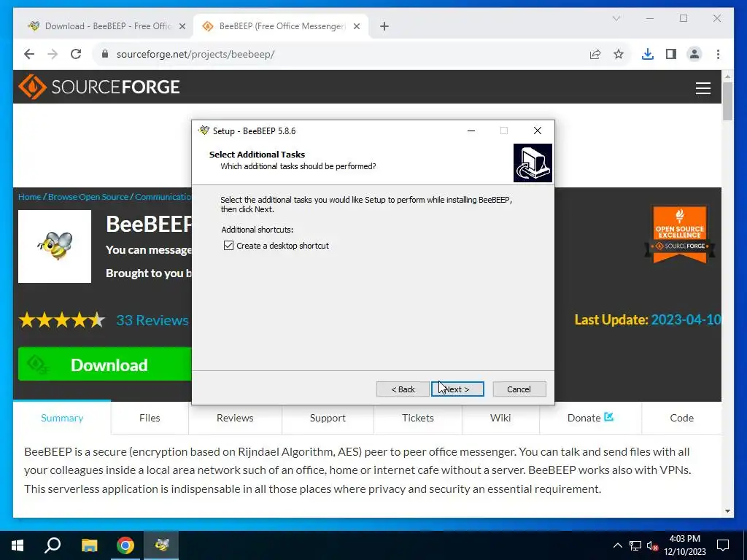Open the Support tab
Image resolution: width=747 pixels, height=560 pixels.
328,418
